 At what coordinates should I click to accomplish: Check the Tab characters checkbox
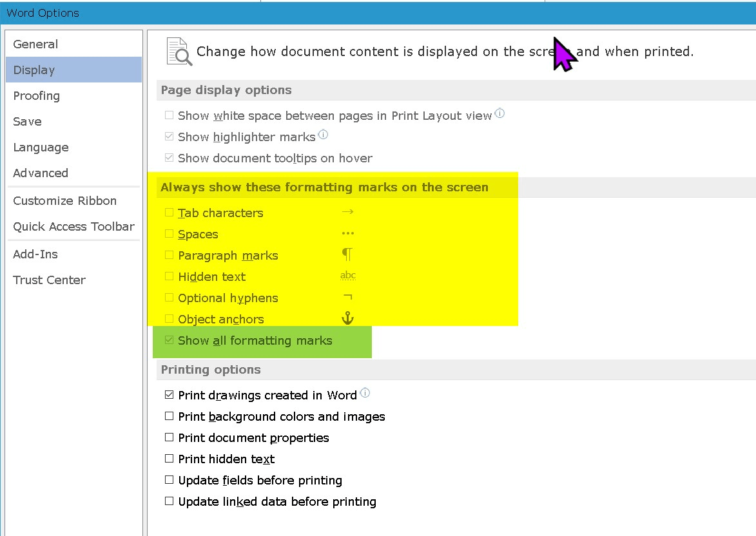[169, 213]
